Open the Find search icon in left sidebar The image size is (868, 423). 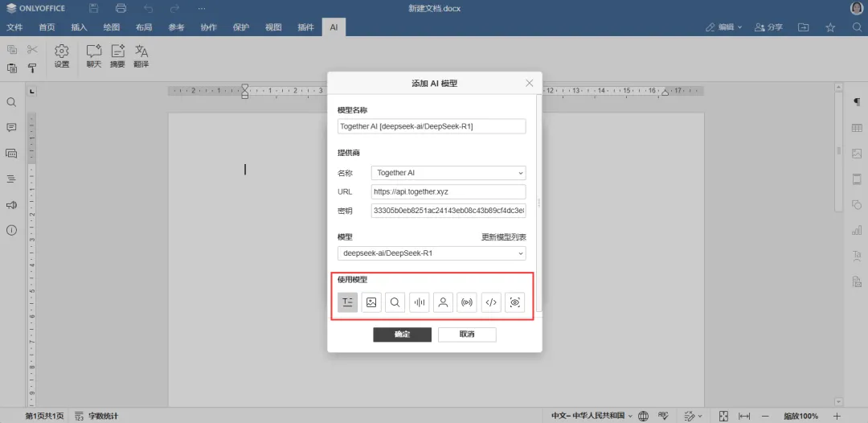tap(11, 102)
